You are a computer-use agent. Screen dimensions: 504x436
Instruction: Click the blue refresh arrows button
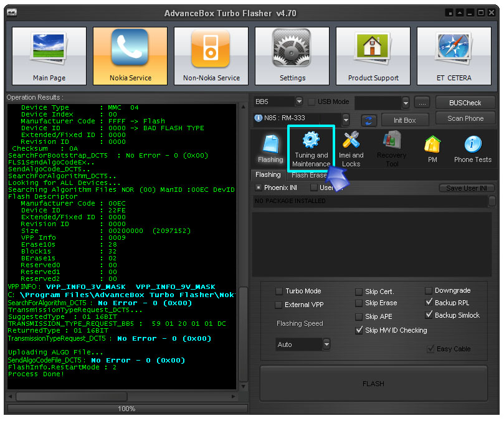(x=369, y=120)
